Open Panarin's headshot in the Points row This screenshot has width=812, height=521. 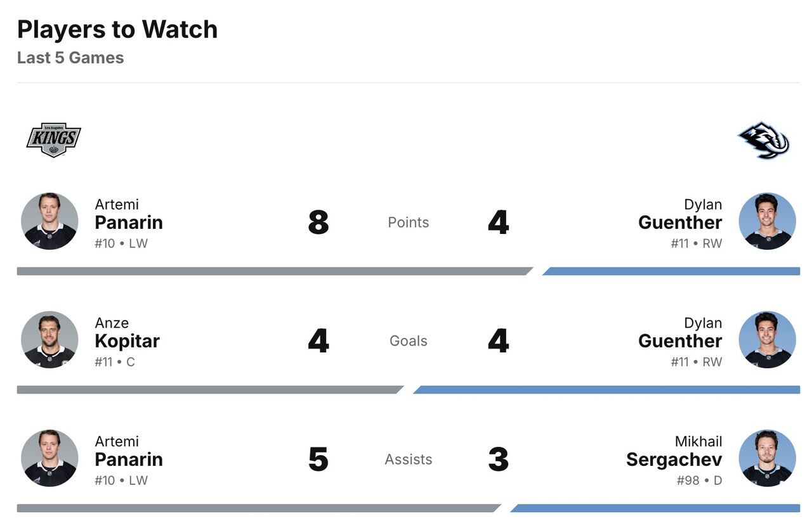49,221
